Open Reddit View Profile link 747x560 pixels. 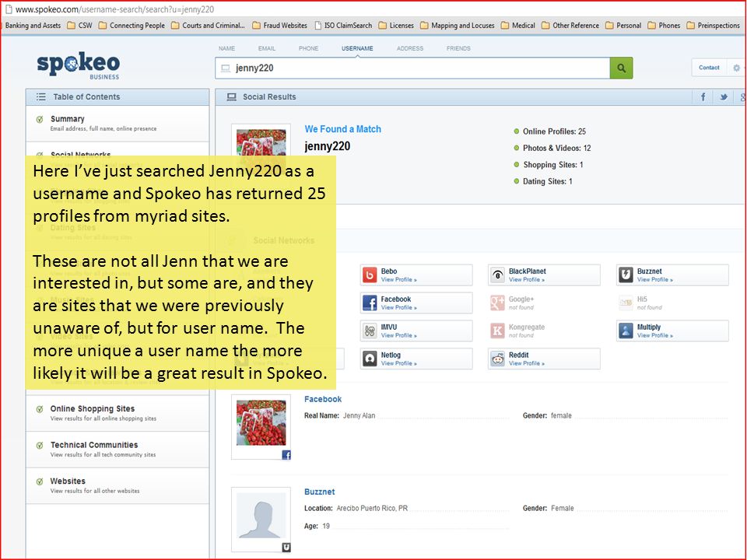point(527,363)
